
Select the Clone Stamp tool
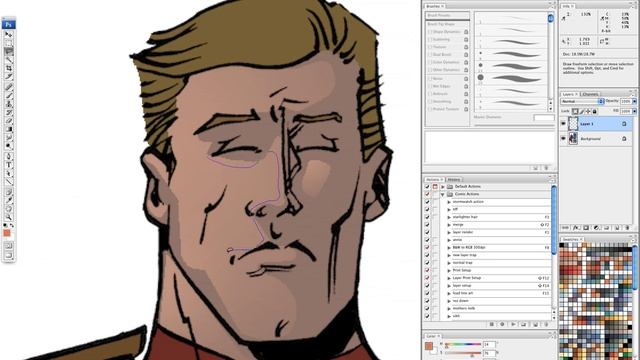(x=8, y=104)
